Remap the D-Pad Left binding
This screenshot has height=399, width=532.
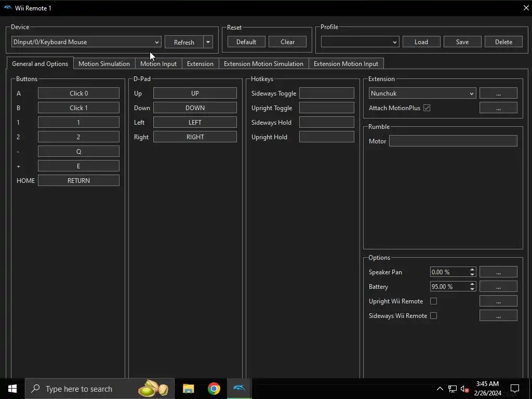point(195,123)
